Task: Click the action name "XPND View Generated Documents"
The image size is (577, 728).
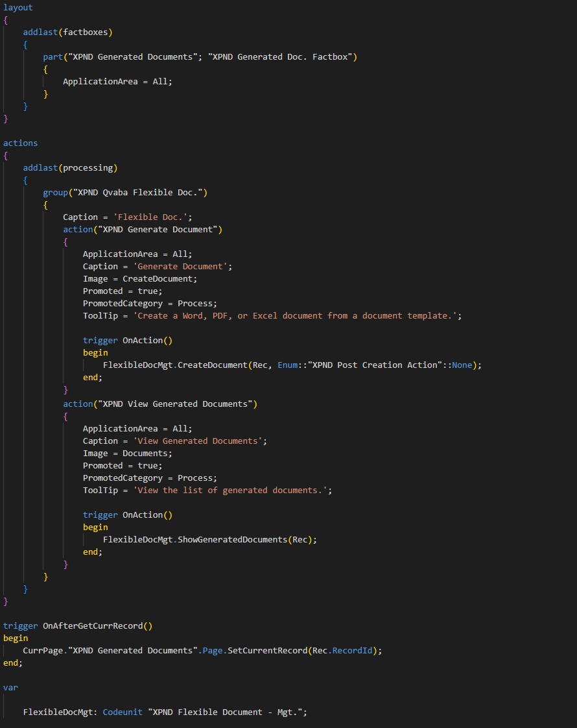Action: point(176,404)
